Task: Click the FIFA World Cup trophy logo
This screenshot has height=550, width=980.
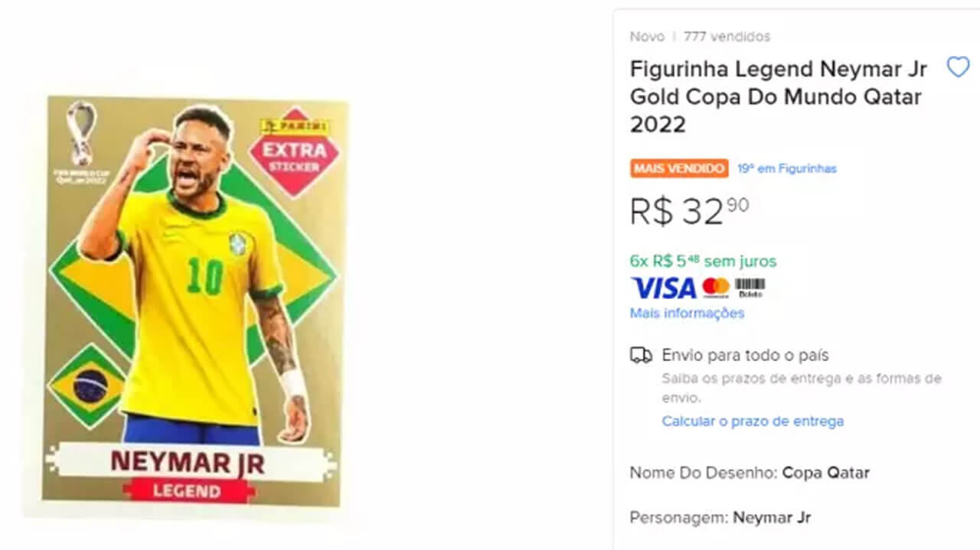Action: coord(80,138)
